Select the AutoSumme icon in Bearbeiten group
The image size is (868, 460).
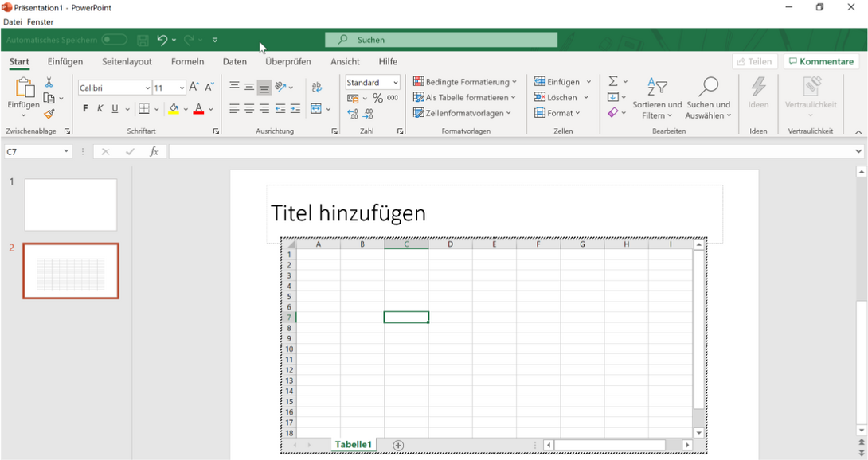(x=614, y=80)
